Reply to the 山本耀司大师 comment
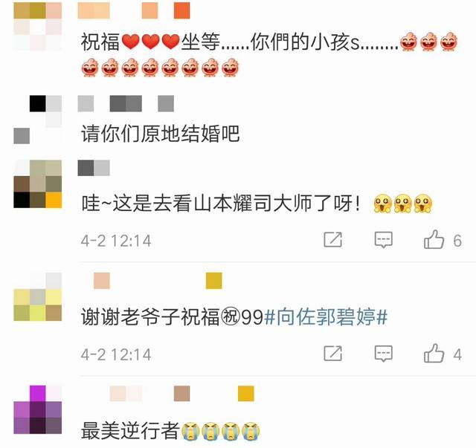476x448 pixels. pos(384,240)
